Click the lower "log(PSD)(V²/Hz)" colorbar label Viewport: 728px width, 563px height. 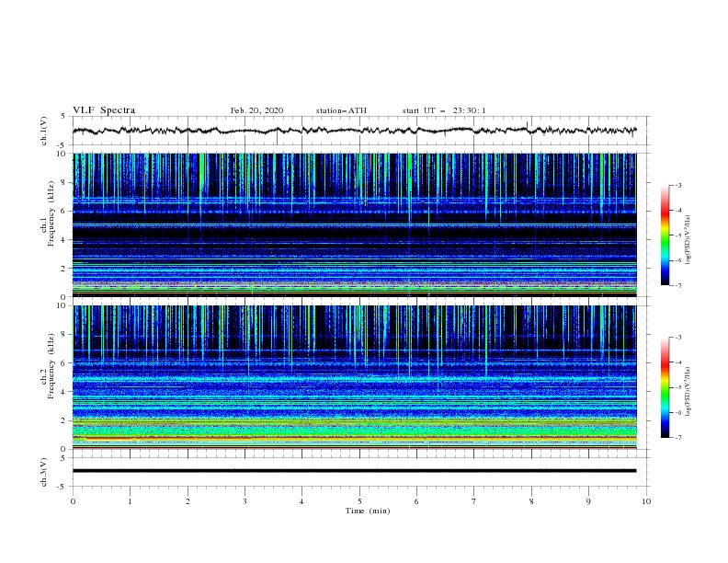tap(688, 392)
